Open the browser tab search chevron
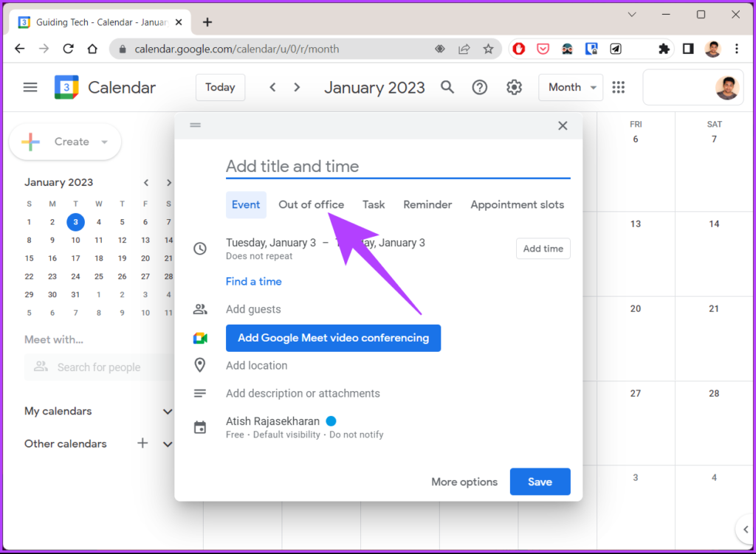Viewport: 756px width, 554px height. [632, 15]
